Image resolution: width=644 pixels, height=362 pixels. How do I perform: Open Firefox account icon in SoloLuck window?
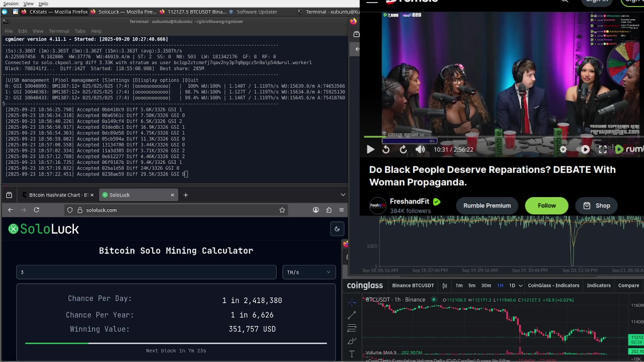[316, 210]
